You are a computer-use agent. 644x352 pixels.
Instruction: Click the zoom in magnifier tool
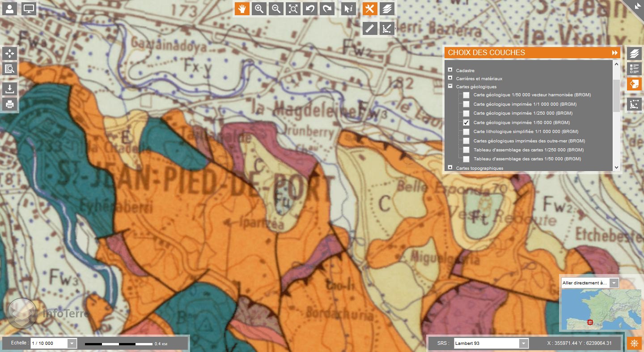259,9
